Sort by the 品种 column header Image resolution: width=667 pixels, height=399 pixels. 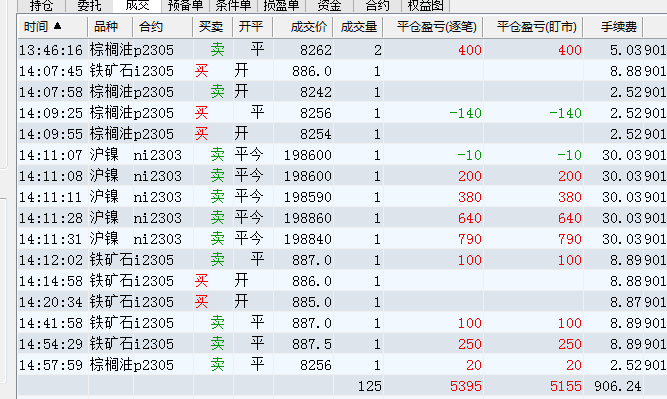(x=110, y=27)
